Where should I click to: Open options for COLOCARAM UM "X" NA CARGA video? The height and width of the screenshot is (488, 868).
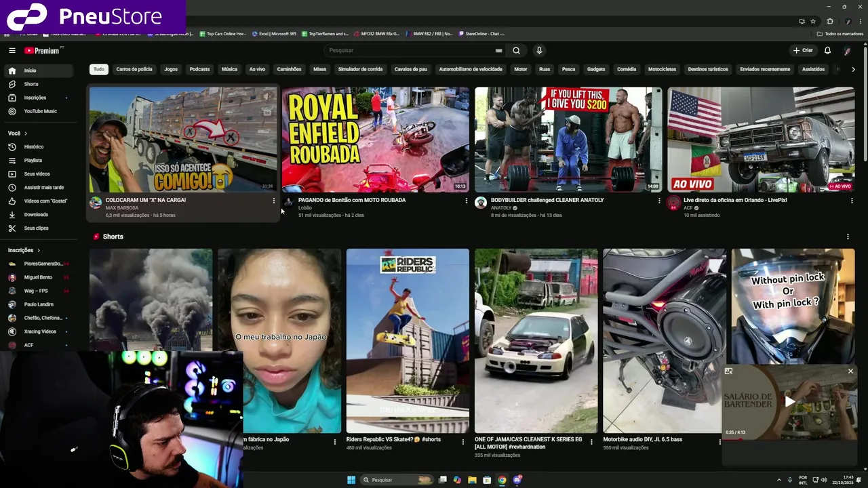274,201
